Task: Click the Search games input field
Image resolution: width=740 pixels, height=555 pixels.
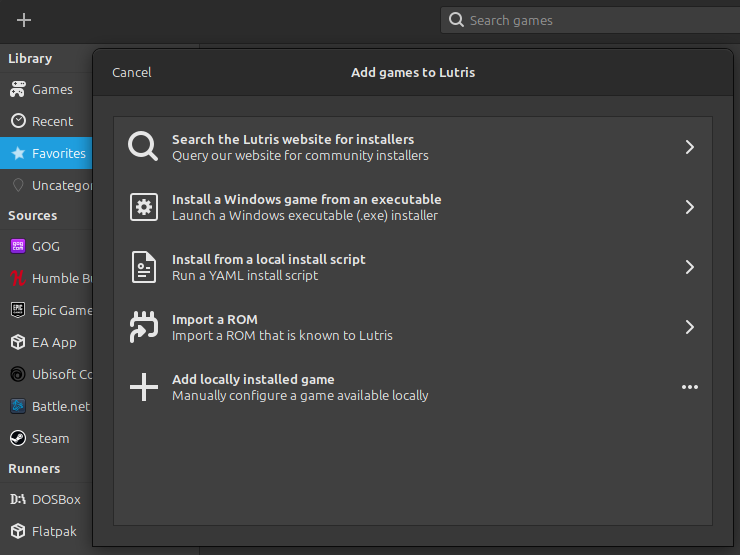Action: [590, 20]
